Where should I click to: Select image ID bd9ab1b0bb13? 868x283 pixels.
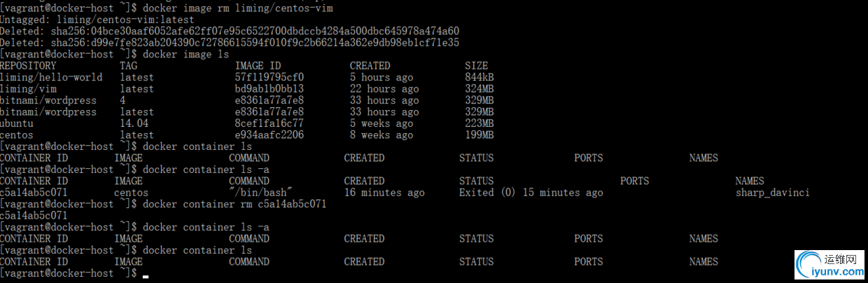[269, 89]
